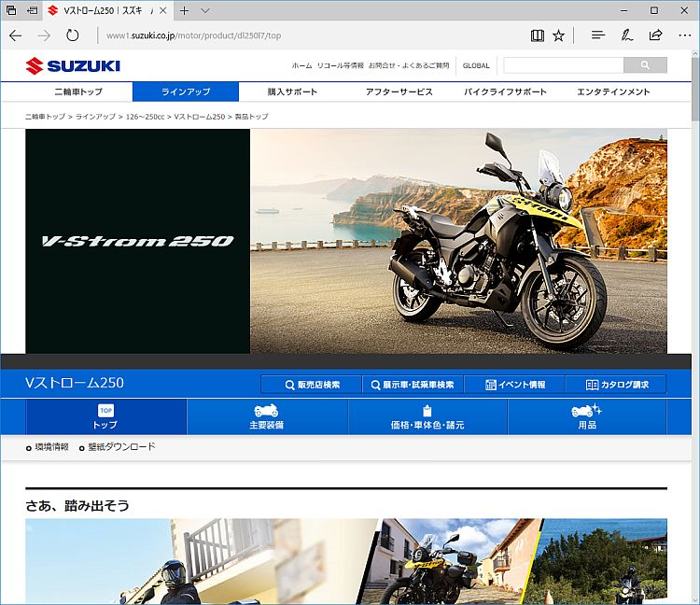Click the Vストローム250 blue bar title
Screen dimensions: 700x605
tap(75, 383)
